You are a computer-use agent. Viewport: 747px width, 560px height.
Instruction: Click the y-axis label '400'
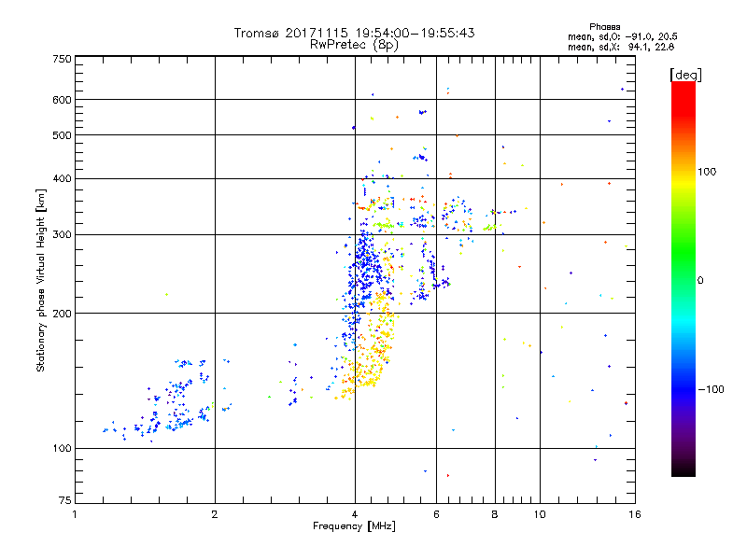[x=62, y=179]
